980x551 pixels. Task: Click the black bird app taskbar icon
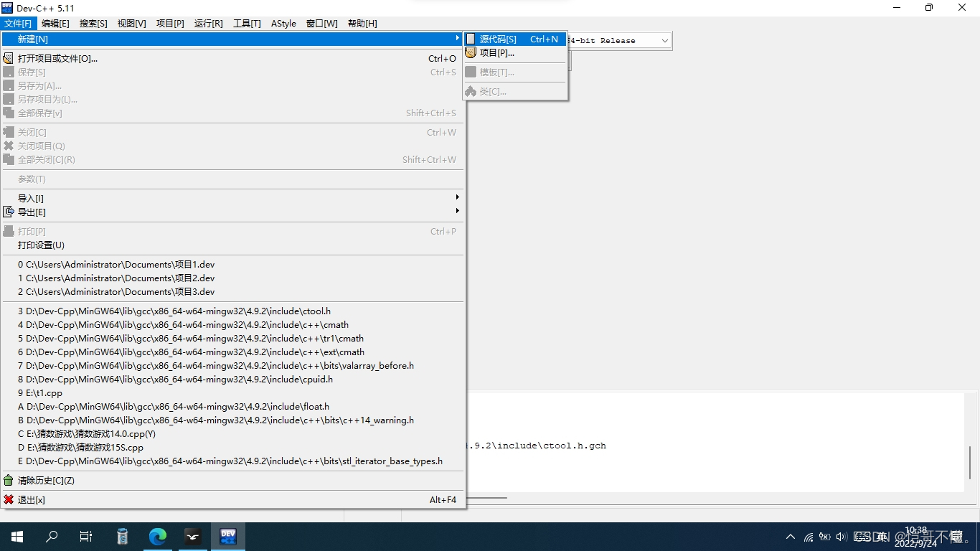(x=193, y=536)
